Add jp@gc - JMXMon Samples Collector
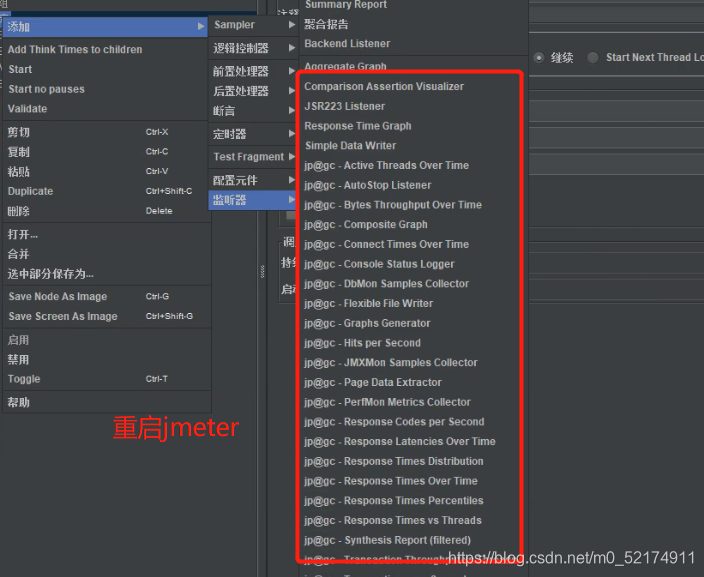Viewport: 704px width, 577px height. pyautogui.click(x=413, y=362)
